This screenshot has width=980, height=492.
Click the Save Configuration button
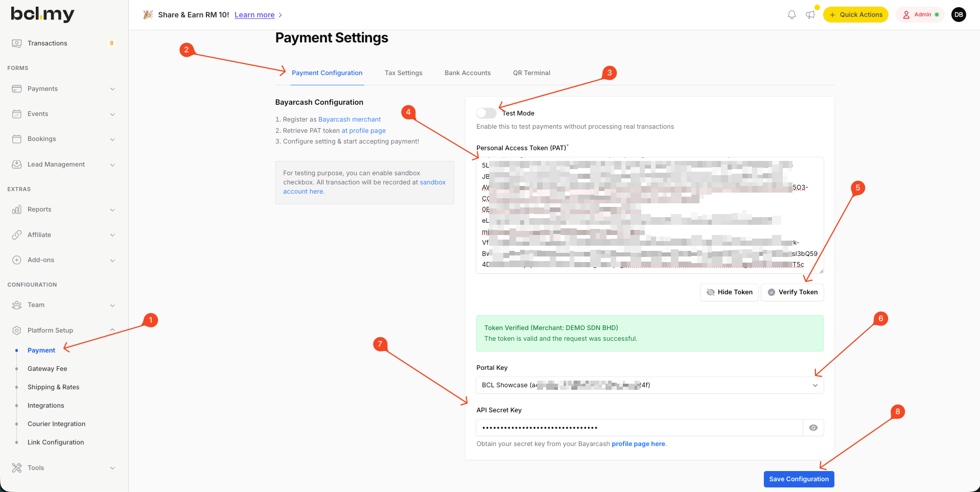tap(799, 479)
